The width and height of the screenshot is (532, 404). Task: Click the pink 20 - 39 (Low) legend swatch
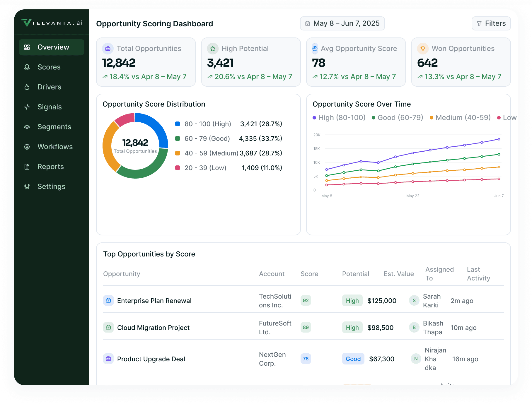178,168
